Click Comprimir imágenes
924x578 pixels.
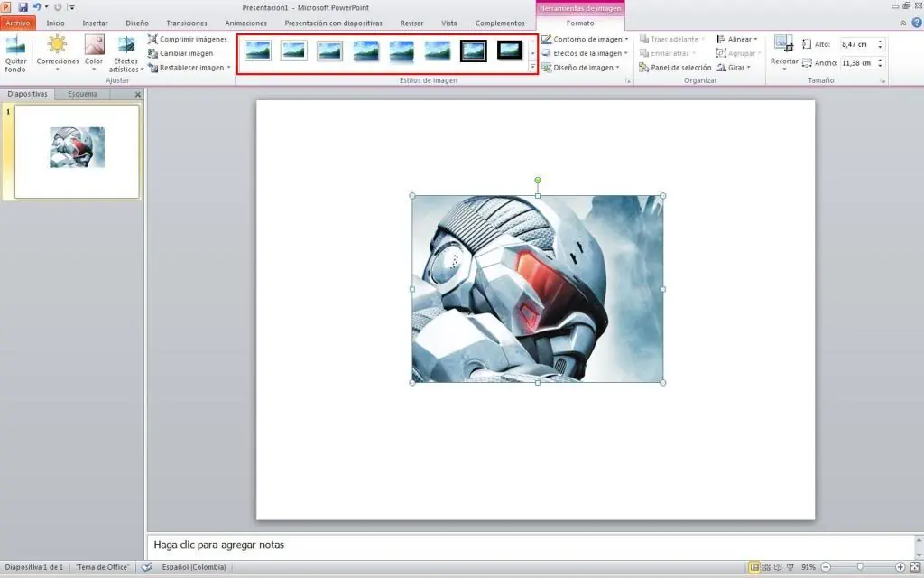pyautogui.click(x=188, y=39)
